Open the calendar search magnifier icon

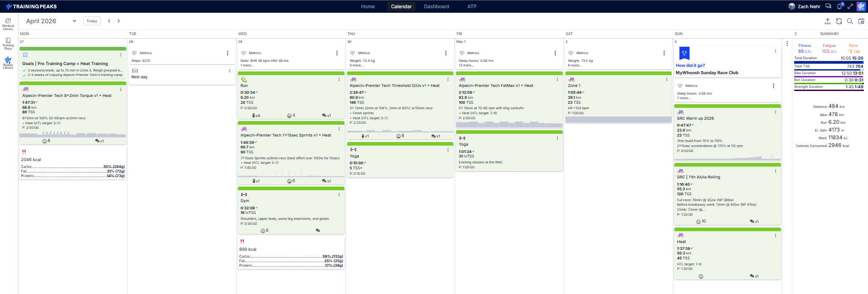[850, 21]
